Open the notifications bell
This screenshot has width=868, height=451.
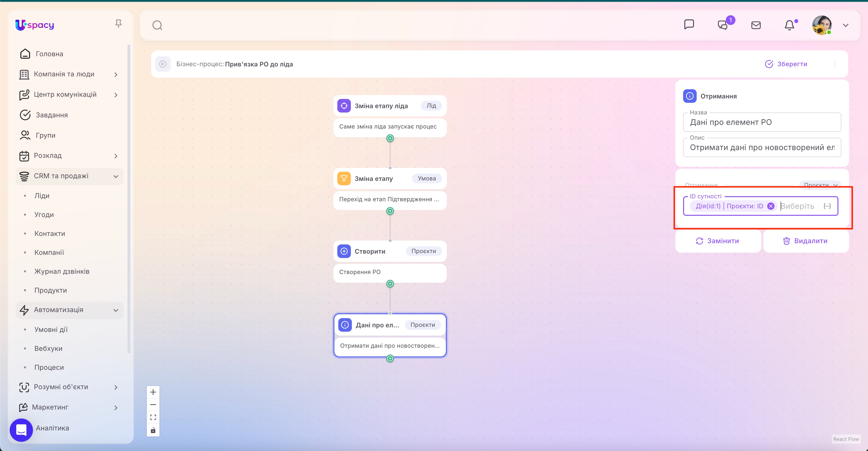(x=789, y=25)
